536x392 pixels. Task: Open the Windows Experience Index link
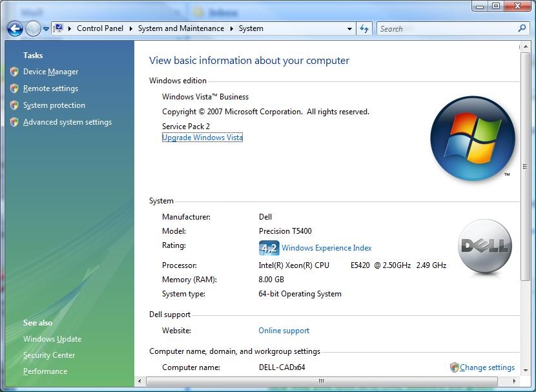327,248
